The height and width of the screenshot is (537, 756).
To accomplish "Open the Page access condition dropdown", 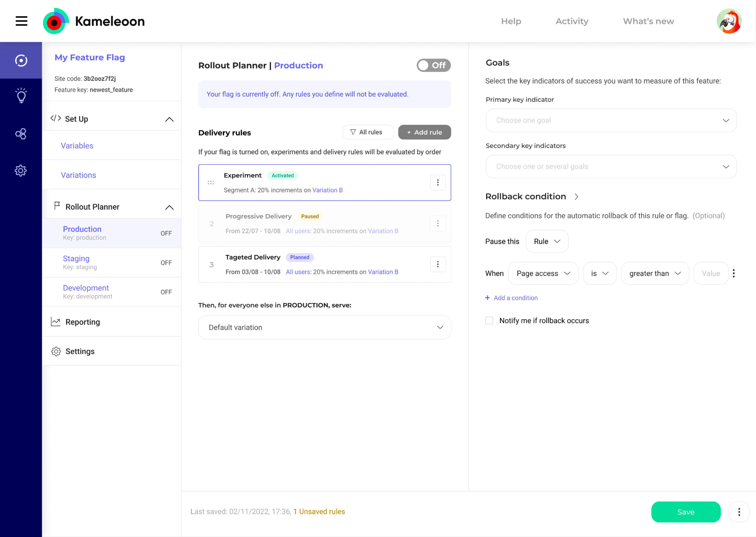I will [x=543, y=273].
